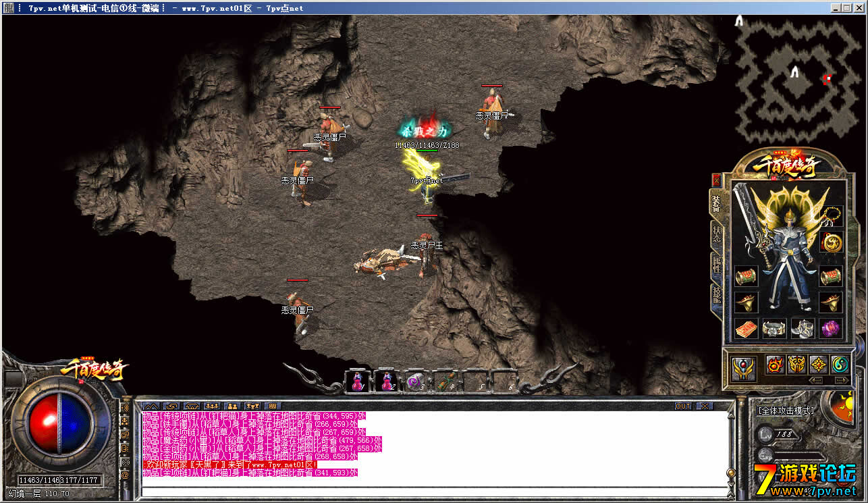This screenshot has width=868, height=503.
Task: Click the winged emblem icon below equipment
Action: [x=744, y=369]
